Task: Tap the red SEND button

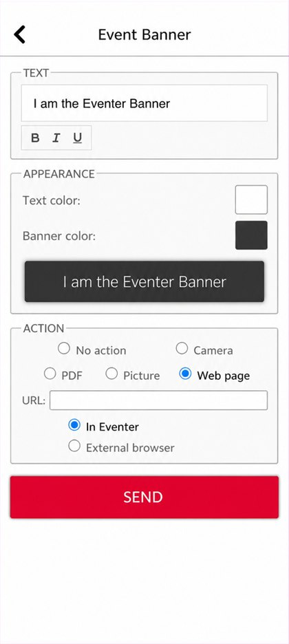Action: [x=144, y=497]
